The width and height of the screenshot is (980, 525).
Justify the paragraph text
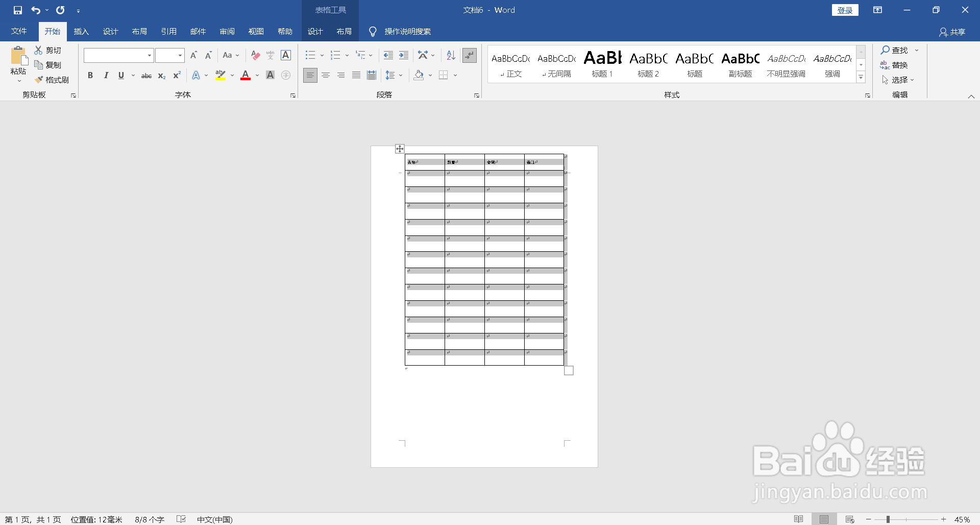point(356,75)
